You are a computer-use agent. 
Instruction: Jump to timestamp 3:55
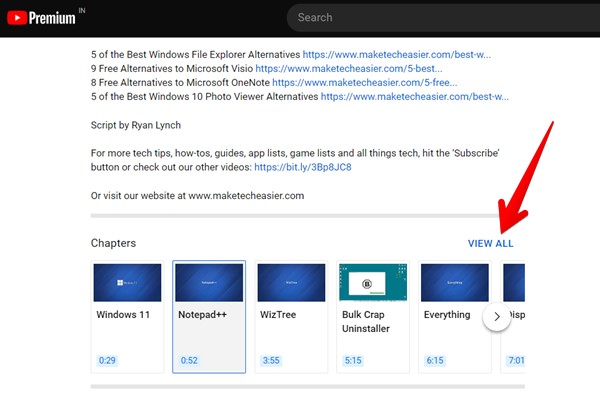pyautogui.click(x=271, y=361)
